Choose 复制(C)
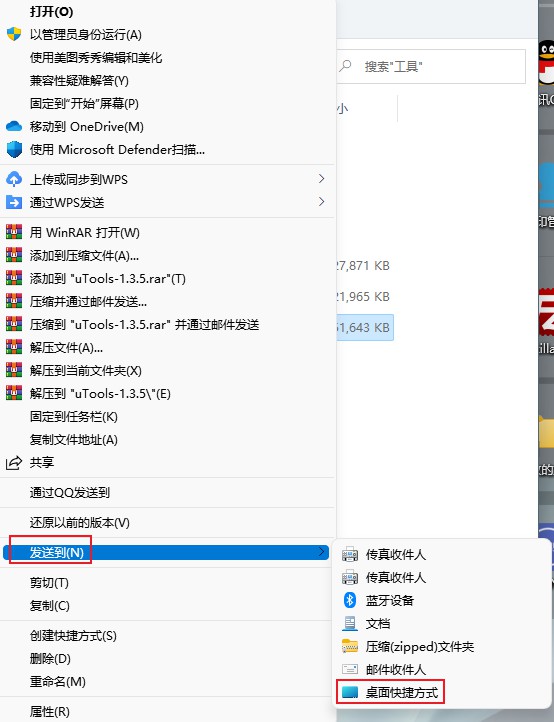Screen dimensions: 554x722 [x=50, y=606]
